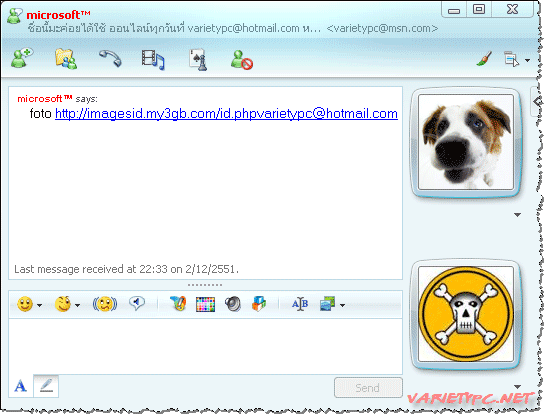Invite someone to this conversation
This screenshot has height=414, width=544.
pos(22,58)
